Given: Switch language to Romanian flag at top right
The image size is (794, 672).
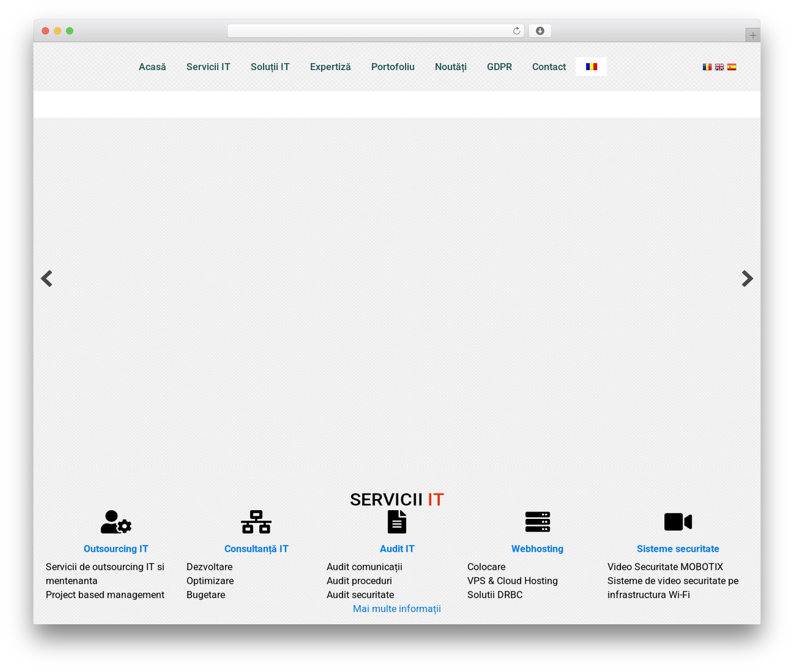Looking at the screenshot, I should (x=707, y=67).
